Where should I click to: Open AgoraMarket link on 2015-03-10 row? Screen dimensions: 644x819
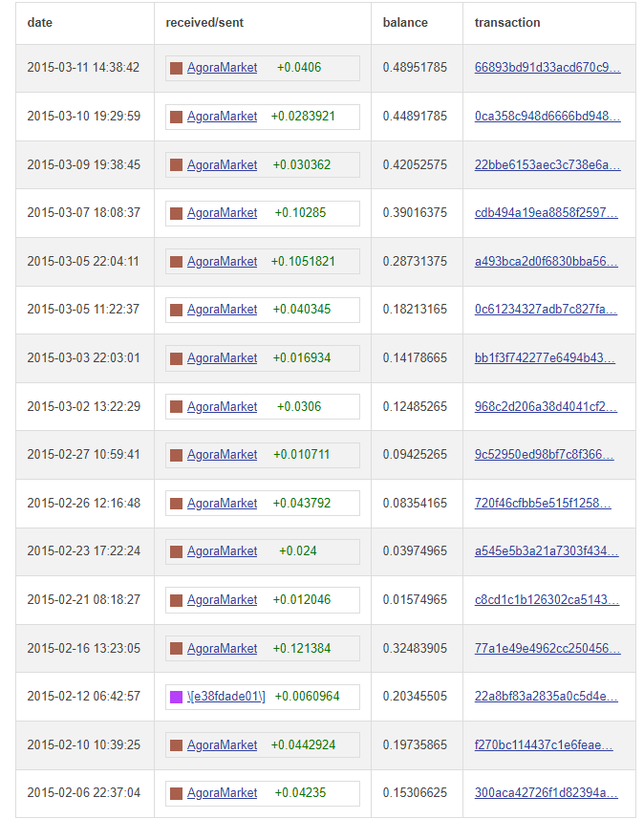pyautogui.click(x=222, y=116)
